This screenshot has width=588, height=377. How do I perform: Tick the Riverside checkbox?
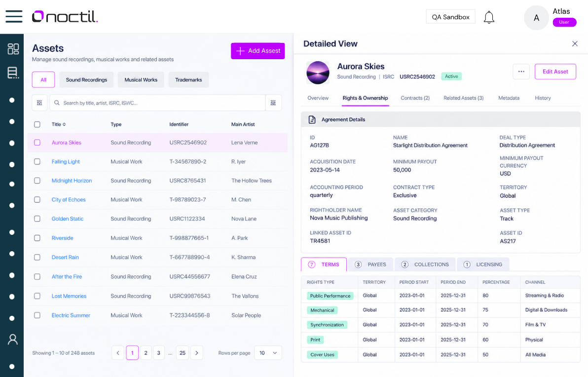[x=37, y=238]
